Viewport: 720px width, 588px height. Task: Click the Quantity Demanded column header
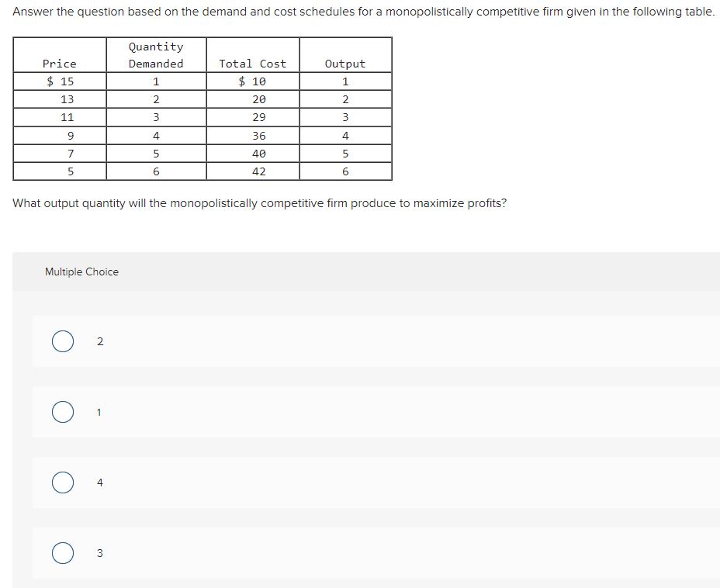[x=155, y=56]
